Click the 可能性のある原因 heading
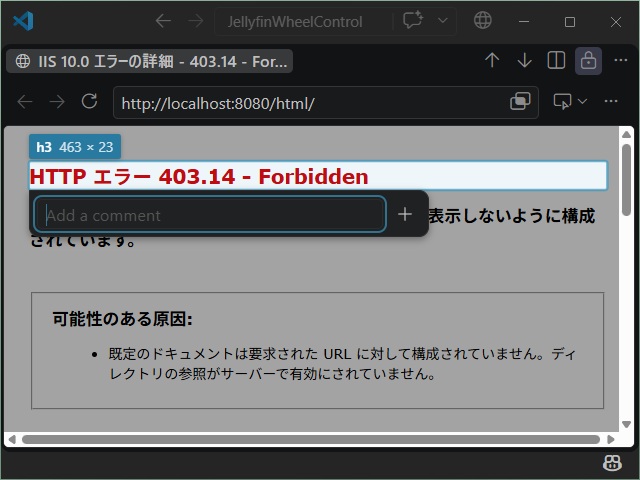This screenshot has height=480, width=640. pyautogui.click(x=122, y=319)
